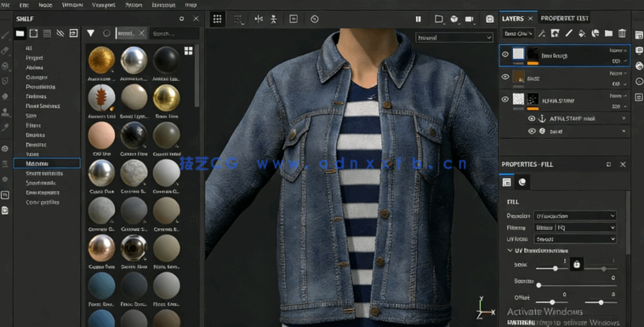
Task: Toggle the symmetry mirror icon
Action: tap(259, 19)
